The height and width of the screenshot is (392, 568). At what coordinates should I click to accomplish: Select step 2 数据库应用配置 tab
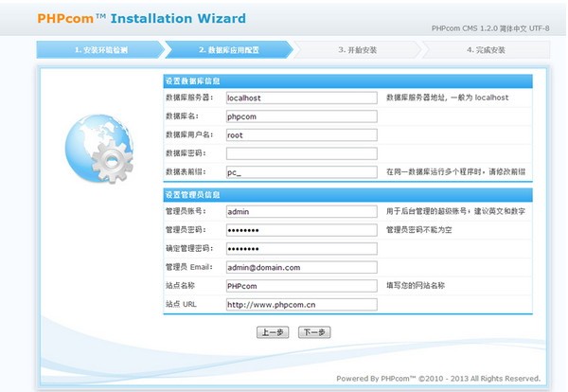[229, 49]
